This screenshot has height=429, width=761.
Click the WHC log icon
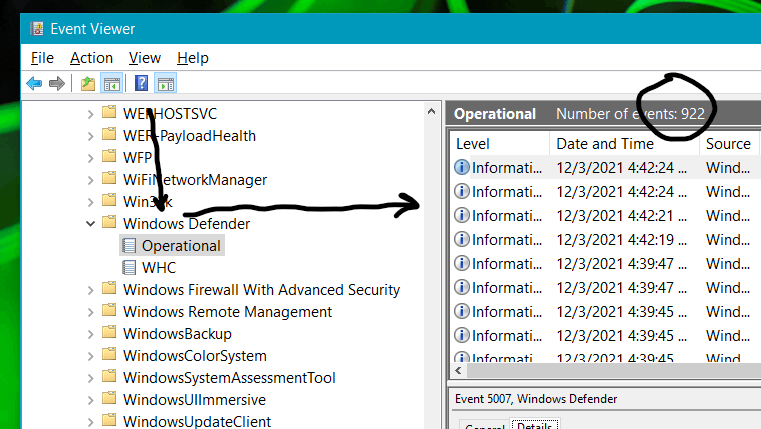[x=129, y=267]
